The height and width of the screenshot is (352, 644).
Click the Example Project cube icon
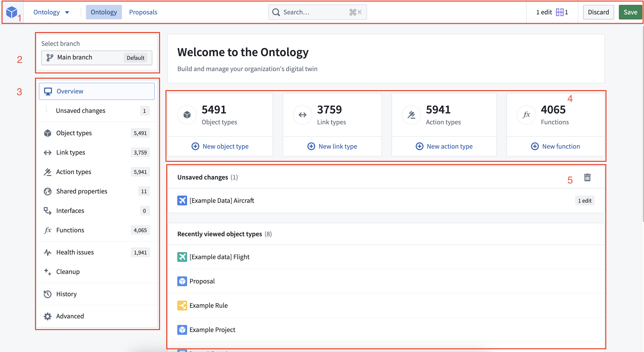[x=182, y=330]
